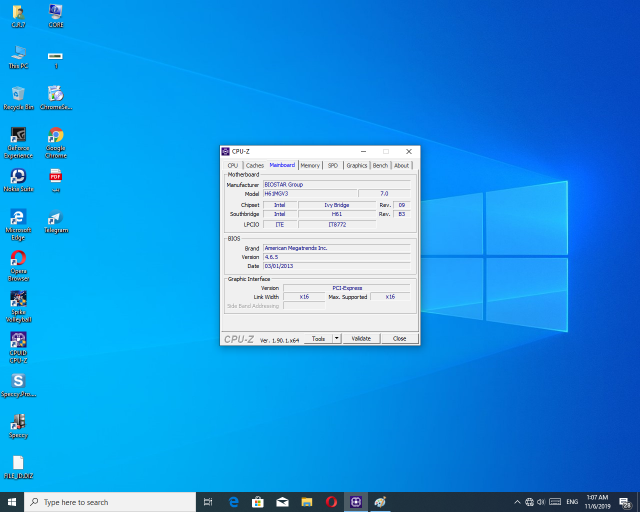Image resolution: width=640 pixels, height=512 pixels.
Task: Click the Windows search box
Action: point(110,502)
